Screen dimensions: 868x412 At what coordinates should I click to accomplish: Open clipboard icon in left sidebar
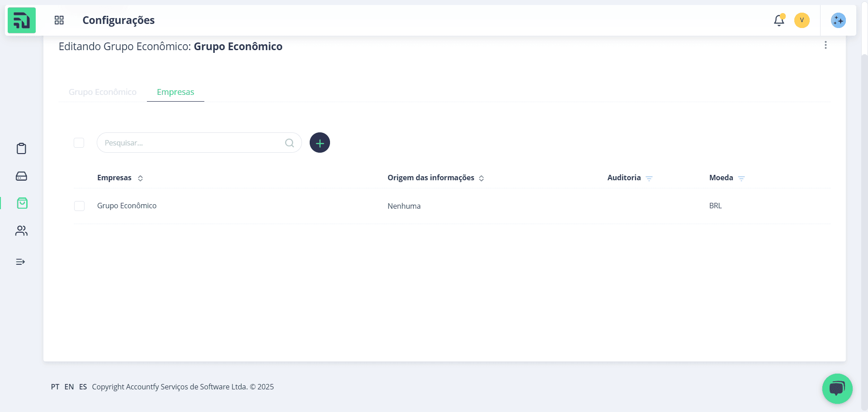coord(21,149)
